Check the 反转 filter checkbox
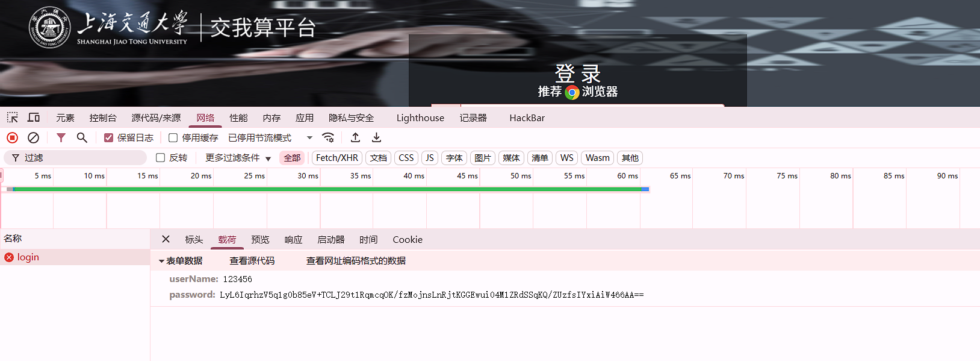 [x=161, y=158]
